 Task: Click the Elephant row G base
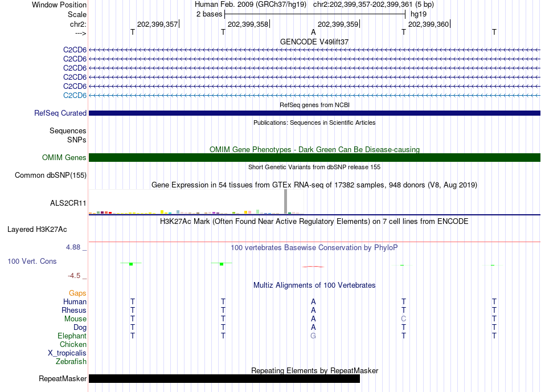[313, 336]
